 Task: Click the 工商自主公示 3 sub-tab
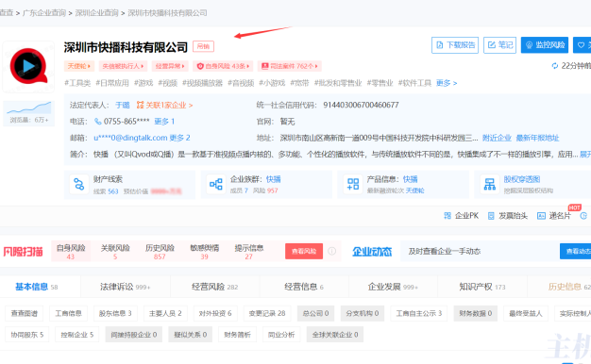(419, 313)
